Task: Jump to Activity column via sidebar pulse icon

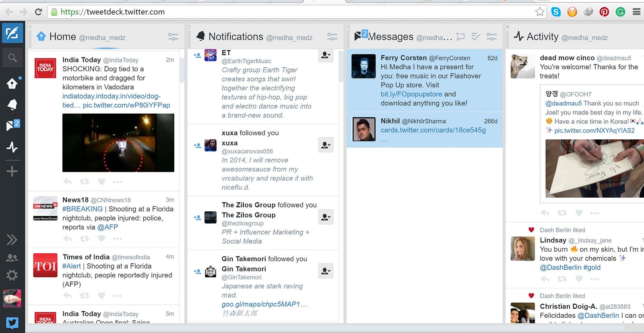Action: click(12, 147)
